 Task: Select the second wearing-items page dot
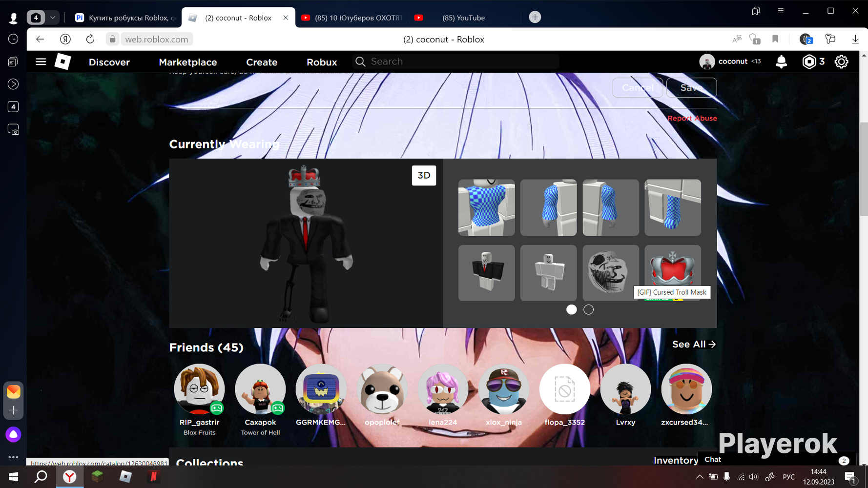pyautogui.click(x=589, y=309)
